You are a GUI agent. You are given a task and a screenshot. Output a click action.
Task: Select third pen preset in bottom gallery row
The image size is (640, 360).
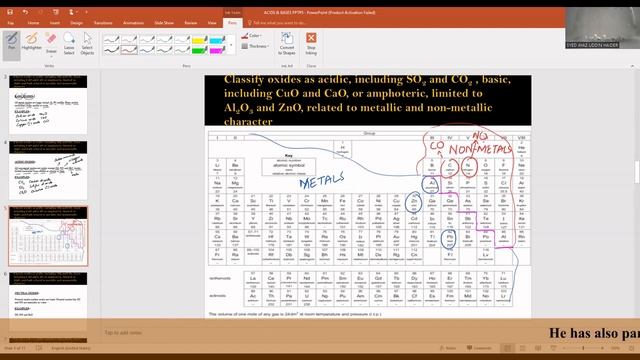(147, 50)
